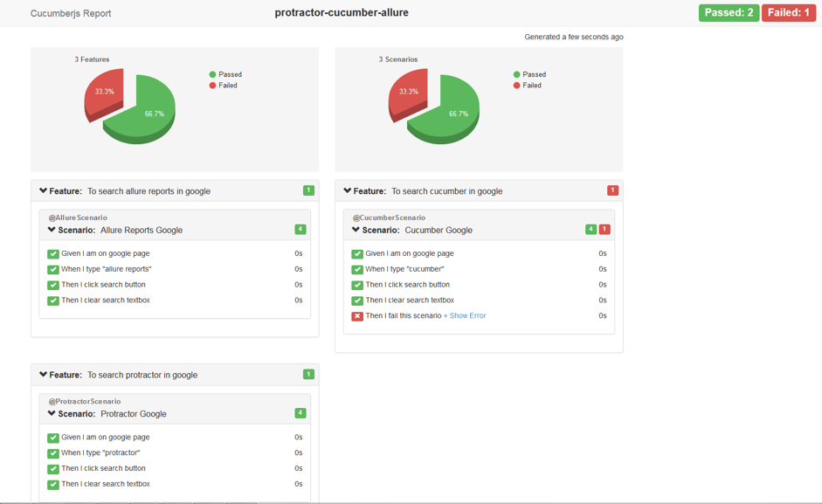Click the check beside Protractor's "Then I clear search textbox" step
822x504 pixels.
(53, 484)
